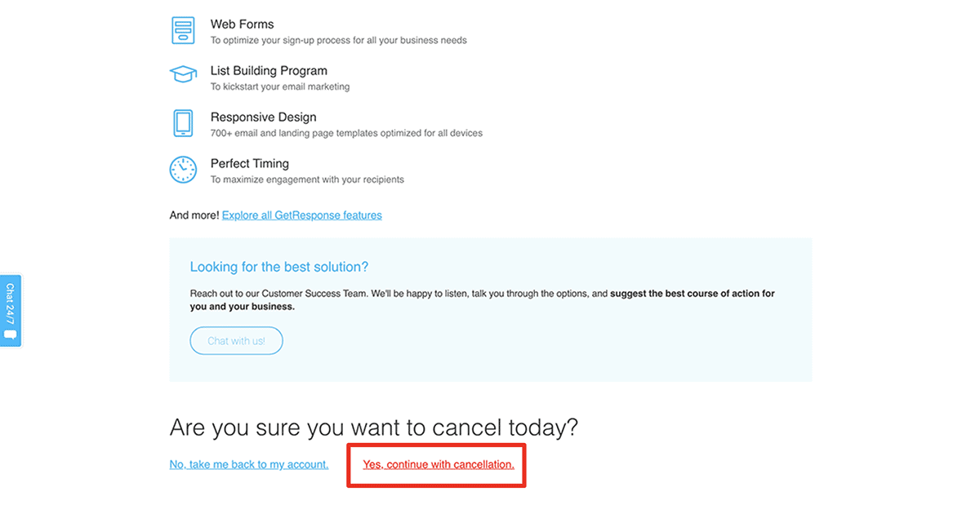Click the Web Forms icon

pos(183,30)
